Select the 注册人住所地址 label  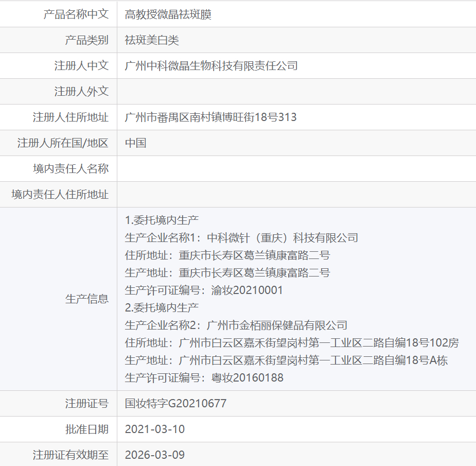(70, 117)
